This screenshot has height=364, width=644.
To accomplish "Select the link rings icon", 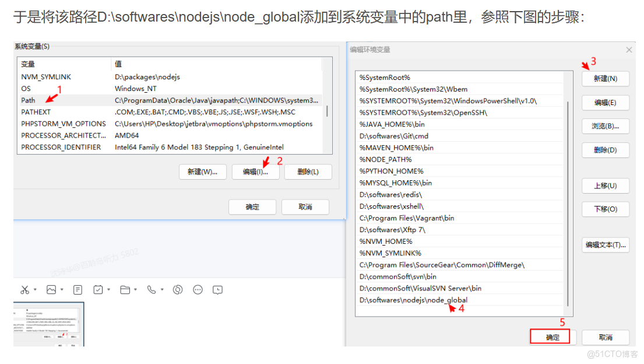I will (x=178, y=289).
